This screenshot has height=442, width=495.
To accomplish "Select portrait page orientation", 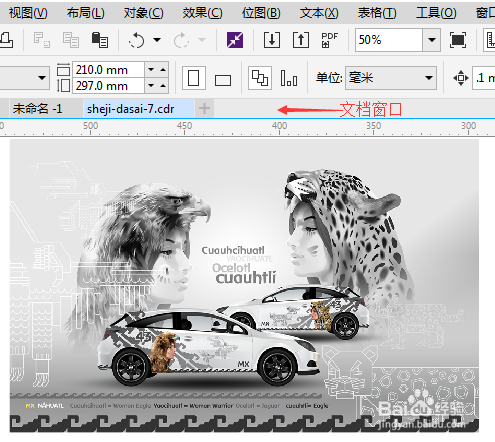I will pyautogui.click(x=194, y=78).
